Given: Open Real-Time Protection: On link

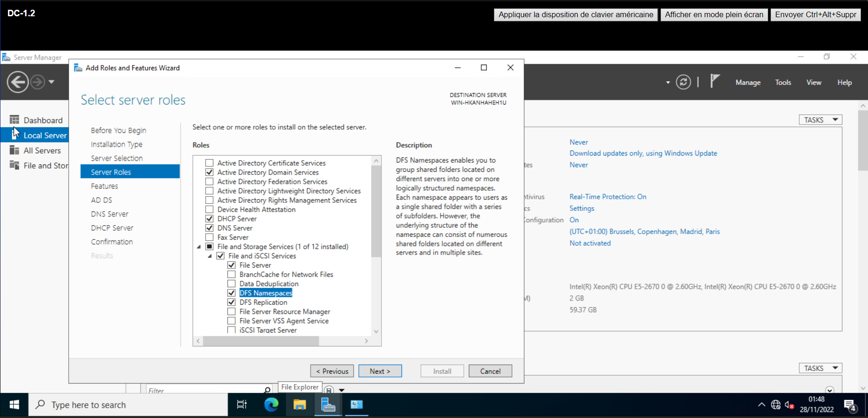Looking at the screenshot, I should pos(608,196).
